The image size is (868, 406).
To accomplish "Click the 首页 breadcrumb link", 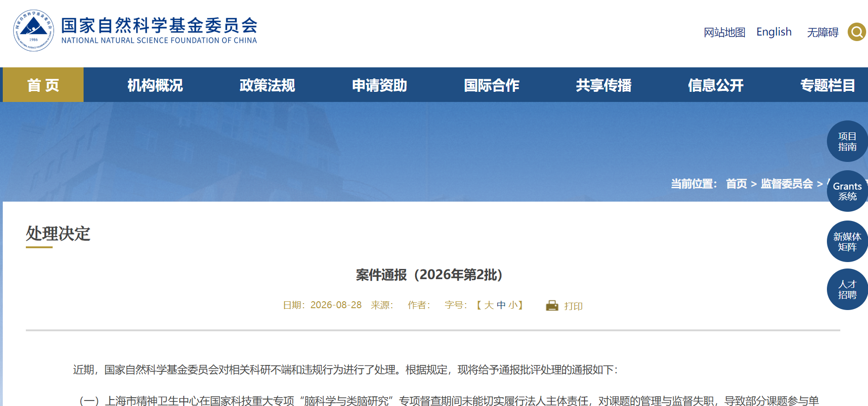I will coord(736,184).
